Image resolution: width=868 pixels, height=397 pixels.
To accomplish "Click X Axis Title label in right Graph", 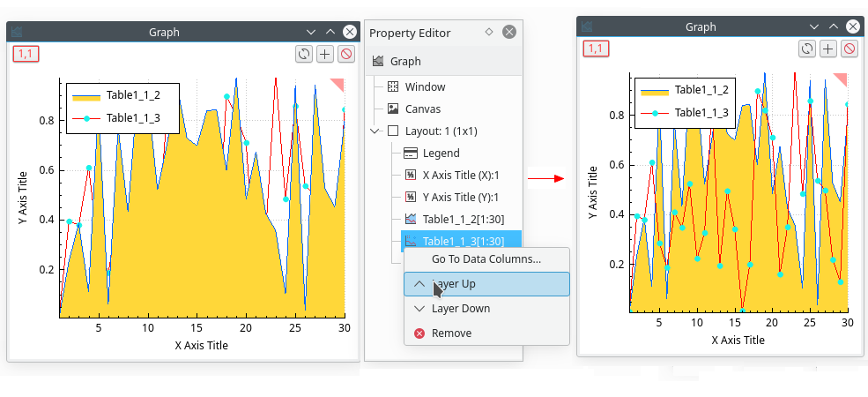I will pyautogui.click(x=738, y=340).
